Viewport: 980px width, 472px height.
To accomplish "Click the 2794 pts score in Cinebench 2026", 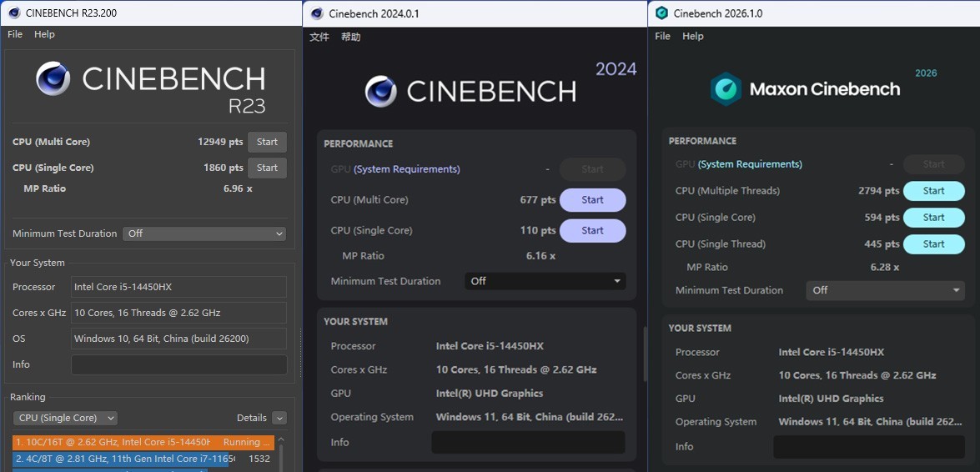I will coord(879,191).
